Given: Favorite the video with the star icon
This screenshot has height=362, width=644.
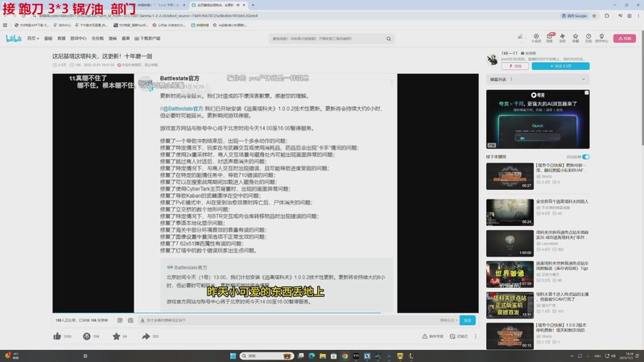Looking at the screenshot, I should [116, 336].
